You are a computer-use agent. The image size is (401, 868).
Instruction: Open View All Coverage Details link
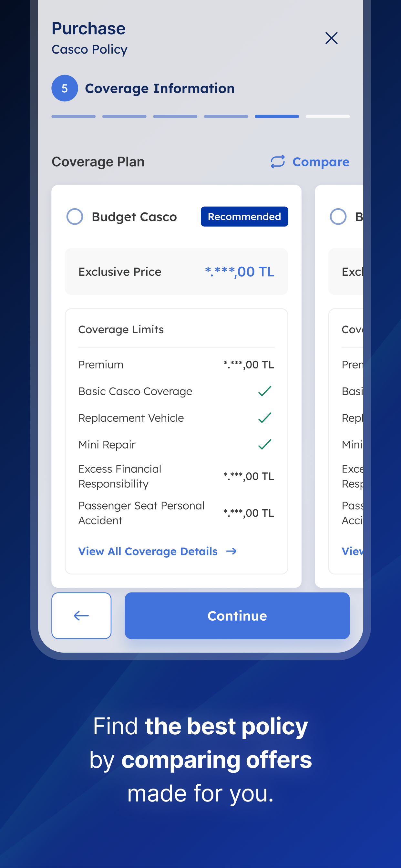148,551
